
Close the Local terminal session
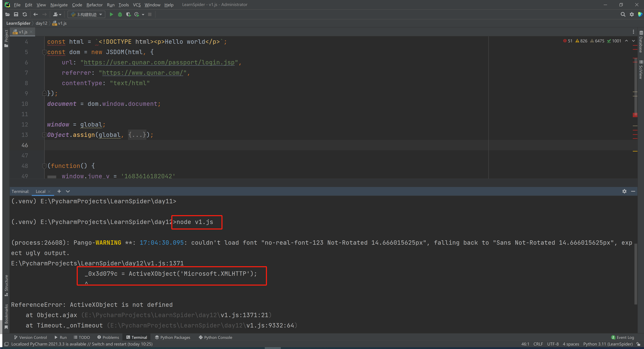(49, 191)
